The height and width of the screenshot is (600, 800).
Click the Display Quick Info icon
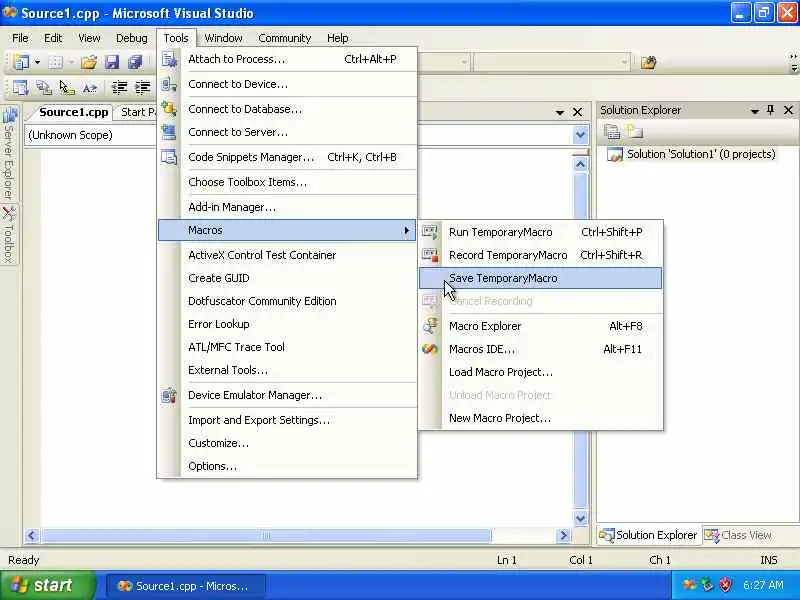[x=67, y=88]
